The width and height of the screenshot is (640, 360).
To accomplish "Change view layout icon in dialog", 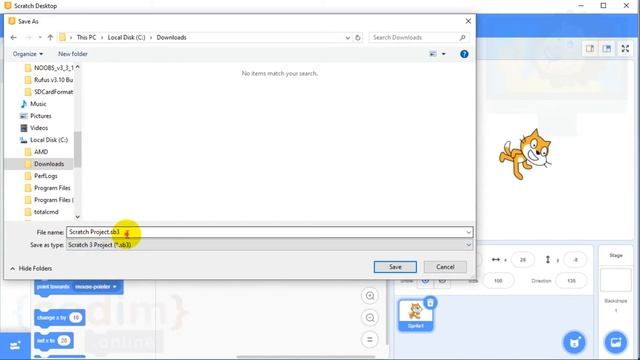I will pos(433,54).
